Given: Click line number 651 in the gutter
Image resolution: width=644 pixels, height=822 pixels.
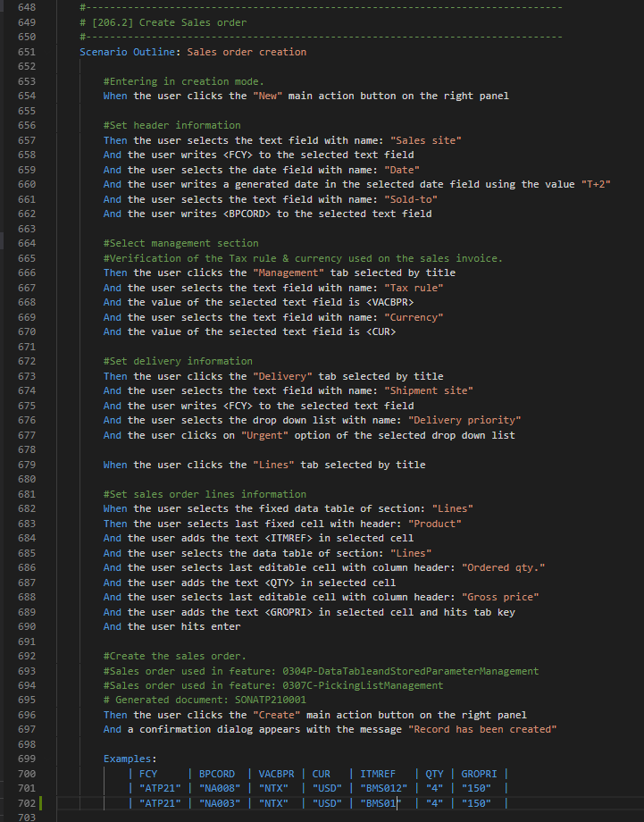Looking at the screenshot, I should click(25, 52).
